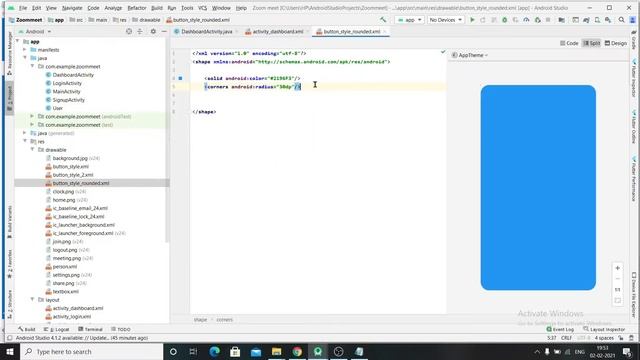Expand the manifests folder
640x360 pixels.
click(x=25, y=50)
